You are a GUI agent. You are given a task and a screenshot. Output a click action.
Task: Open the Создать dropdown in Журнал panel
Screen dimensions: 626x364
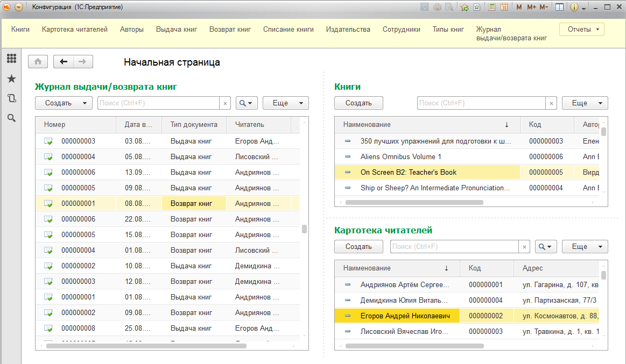(84, 103)
